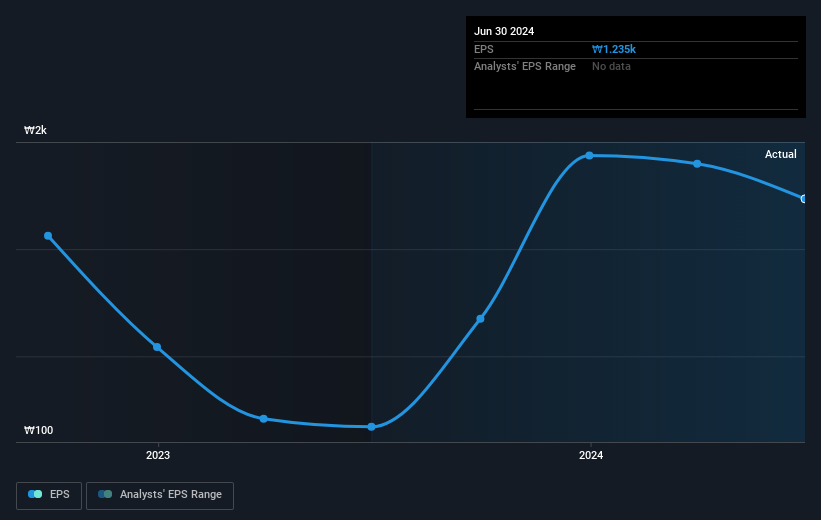Toggle the Analysts' EPS Range legend
Image resolution: width=821 pixels, height=520 pixels.
(x=160, y=495)
